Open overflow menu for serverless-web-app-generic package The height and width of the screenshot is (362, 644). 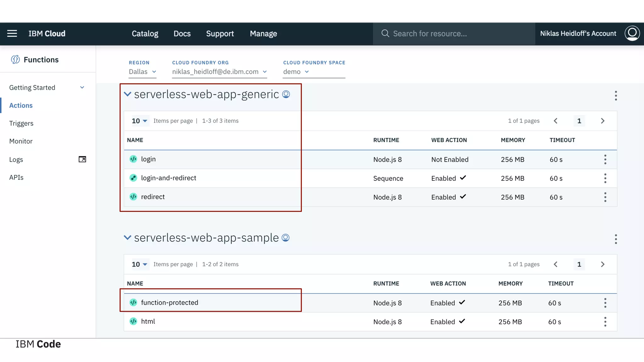pyautogui.click(x=616, y=96)
